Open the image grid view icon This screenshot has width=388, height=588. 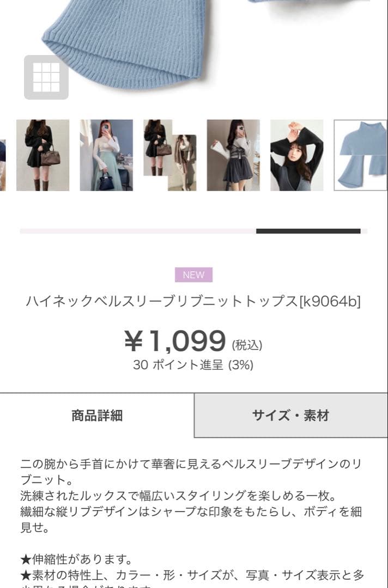pos(46,77)
